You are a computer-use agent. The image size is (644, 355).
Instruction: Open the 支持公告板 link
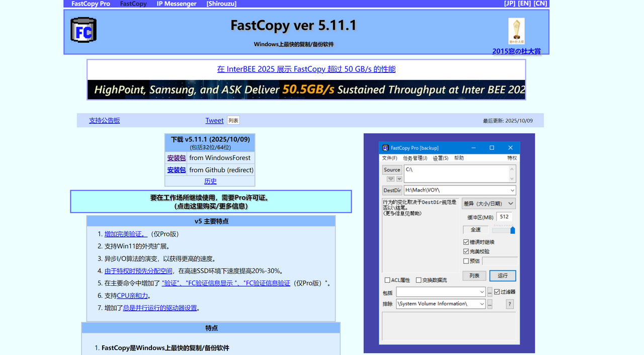click(104, 120)
